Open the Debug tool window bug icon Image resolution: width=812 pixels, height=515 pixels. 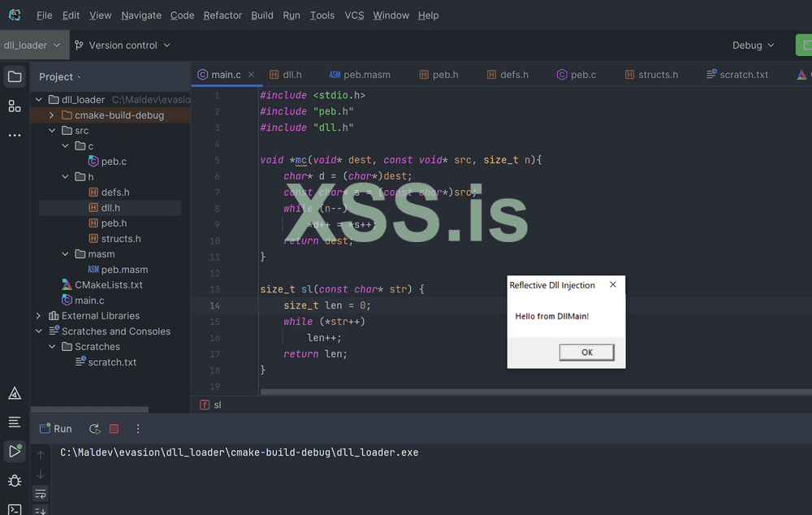(15, 481)
